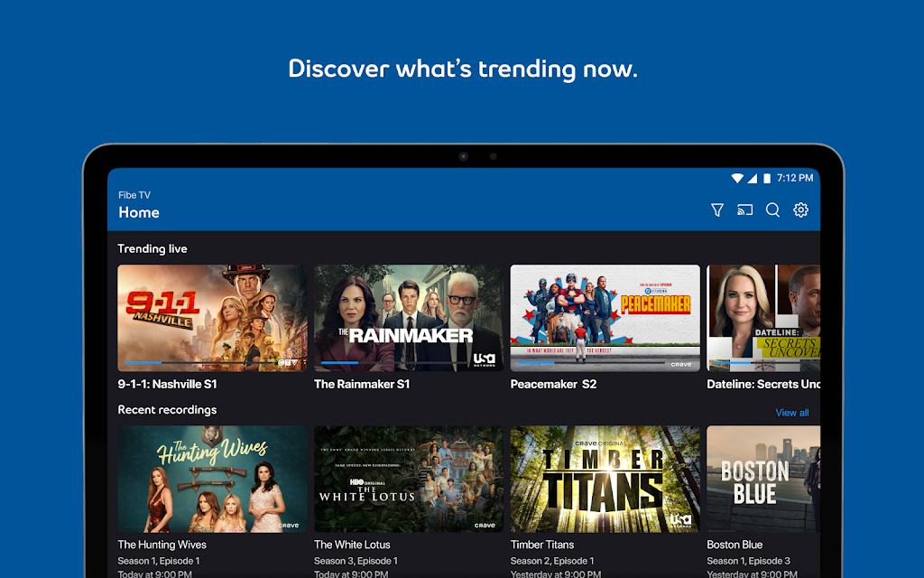This screenshot has height=578, width=924.
Task: Tap The Rainmaker S1 title text
Action: [362, 384]
